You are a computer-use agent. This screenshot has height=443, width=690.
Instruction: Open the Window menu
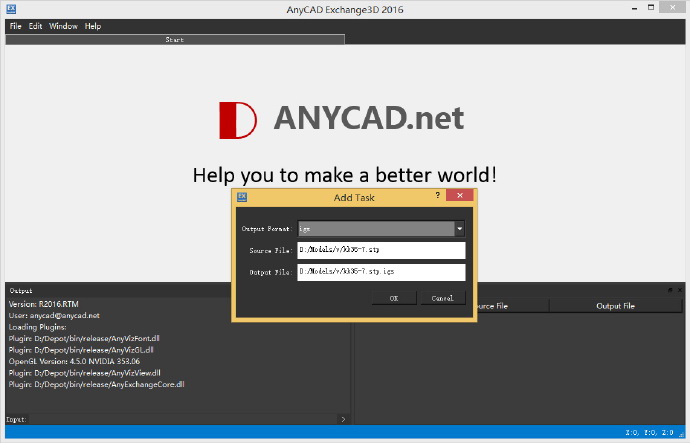63,26
